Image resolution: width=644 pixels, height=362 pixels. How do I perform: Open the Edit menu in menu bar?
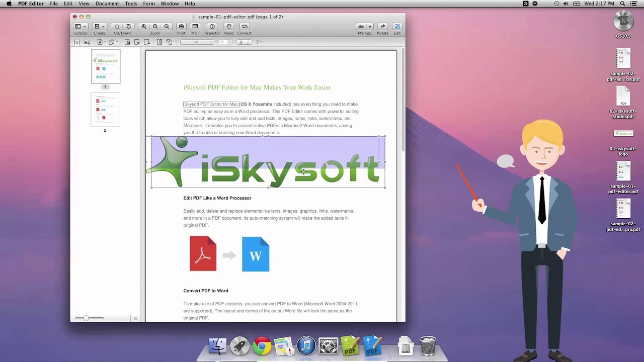tap(68, 4)
